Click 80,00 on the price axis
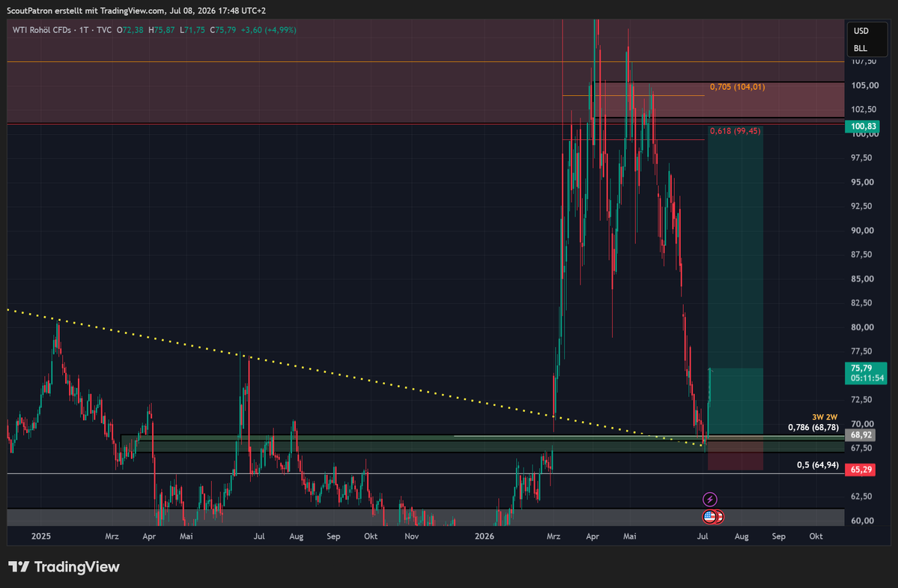 pos(863,327)
